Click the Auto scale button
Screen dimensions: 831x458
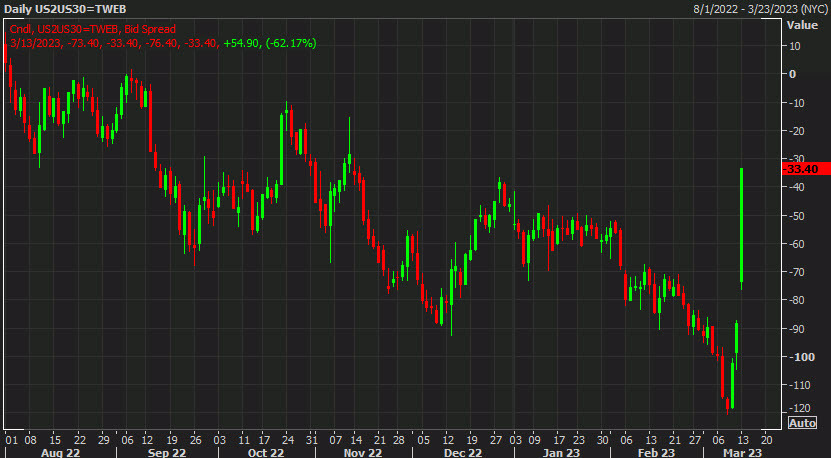803,423
